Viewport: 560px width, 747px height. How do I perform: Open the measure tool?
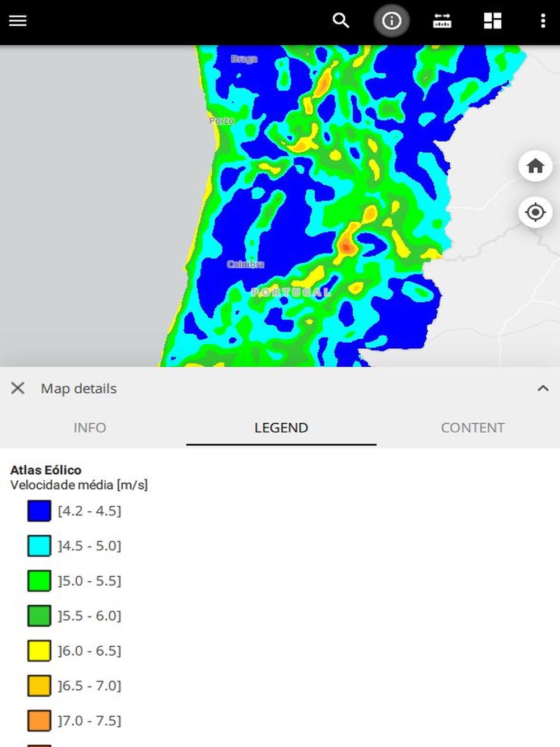click(442, 21)
